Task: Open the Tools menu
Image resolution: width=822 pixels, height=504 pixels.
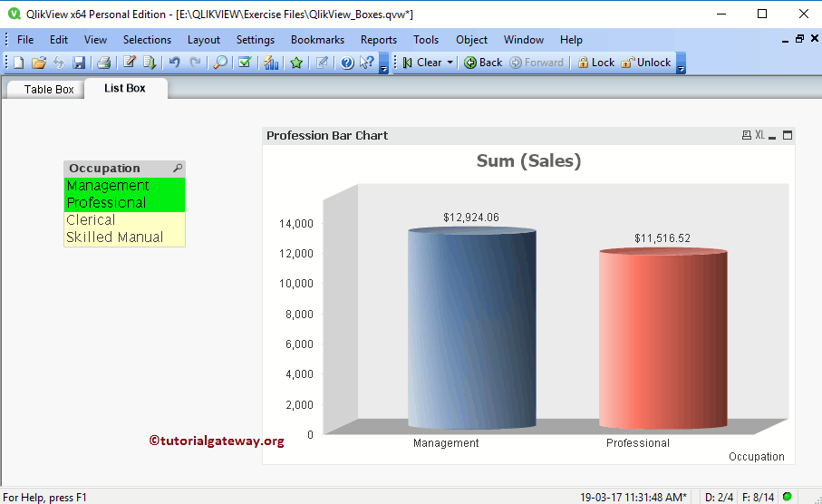Action: (426, 40)
